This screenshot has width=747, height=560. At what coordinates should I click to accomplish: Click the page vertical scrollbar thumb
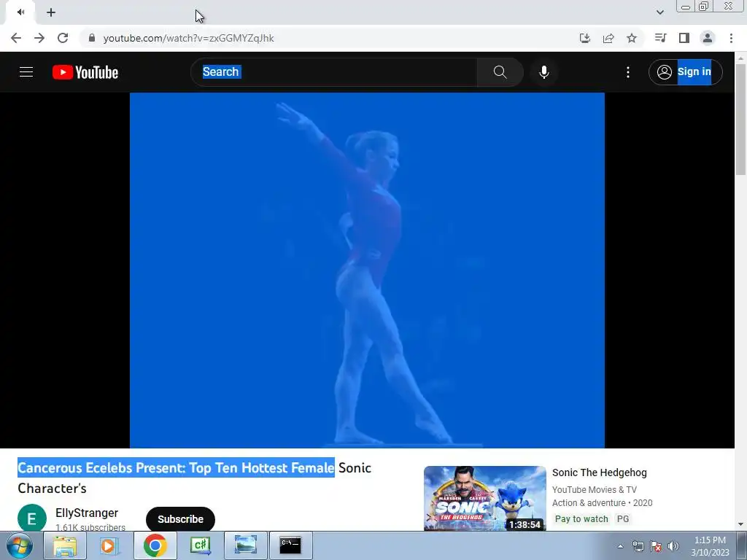point(740,119)
